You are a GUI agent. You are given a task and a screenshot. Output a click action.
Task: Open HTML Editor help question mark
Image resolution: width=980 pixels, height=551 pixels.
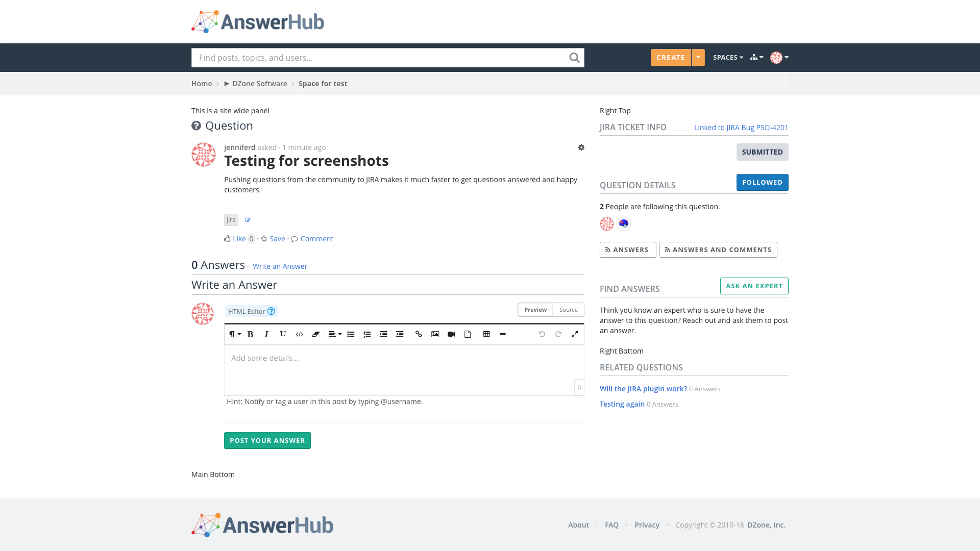pos(271,311)
